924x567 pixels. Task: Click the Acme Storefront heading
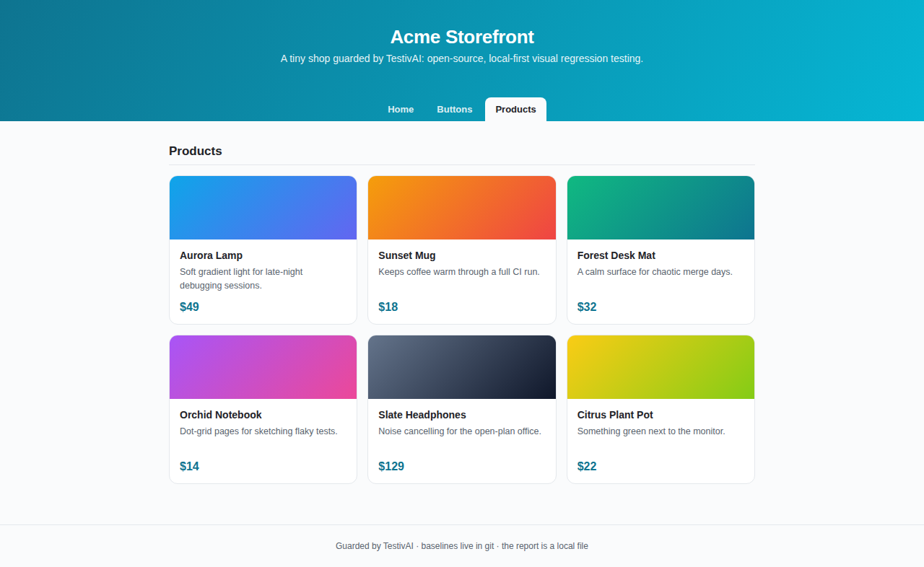(462, 37)
